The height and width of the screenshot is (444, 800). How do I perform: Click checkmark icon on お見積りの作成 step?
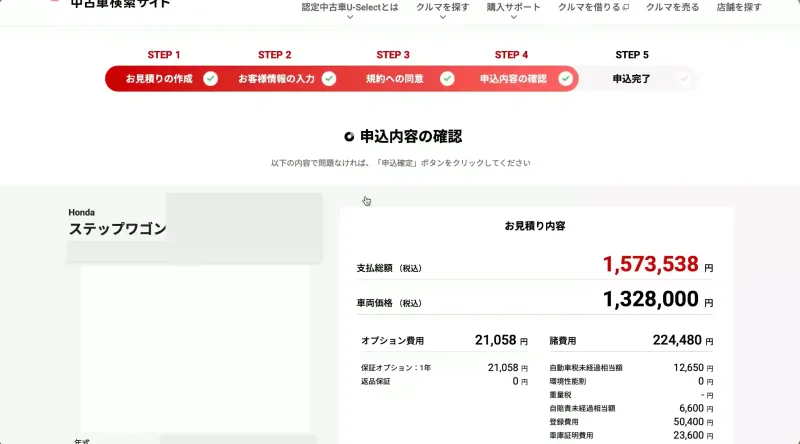click(x=210, y=79)
